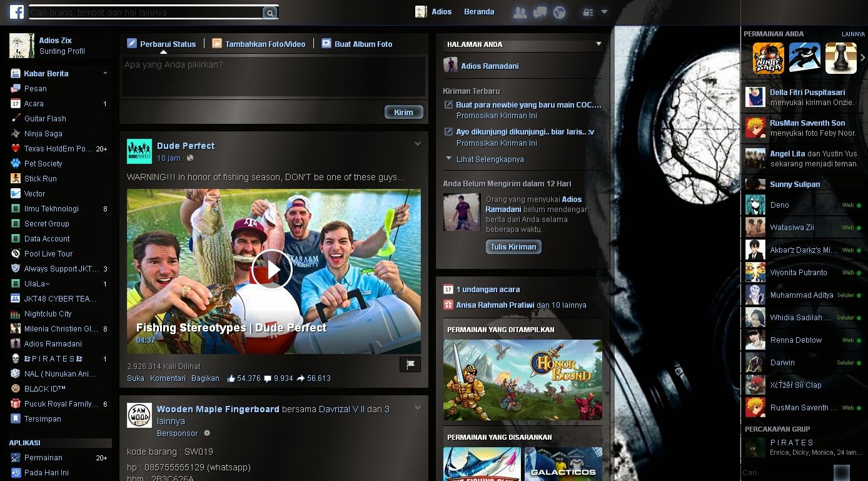Open the BLACK ID group in sidebar
The width and height of the screenshot is (868, 481).
(45, 389)
